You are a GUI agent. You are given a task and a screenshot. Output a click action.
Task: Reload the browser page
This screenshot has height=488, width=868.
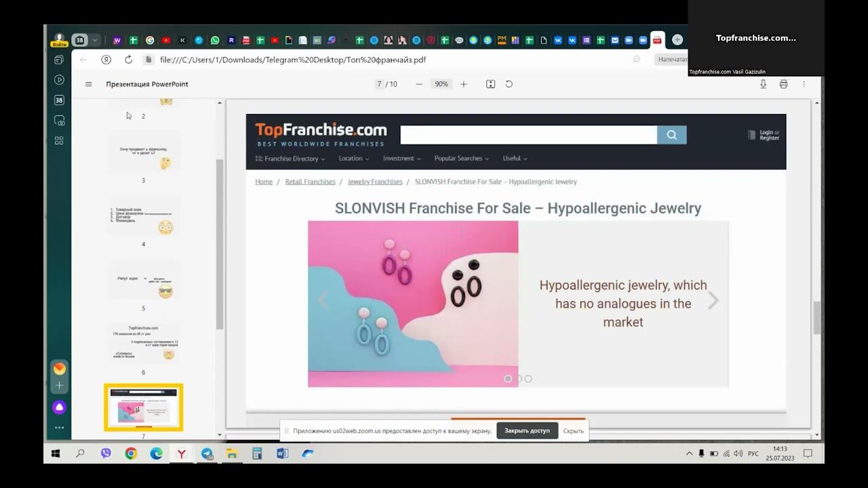pyautogui.click(x=128, y=60)
